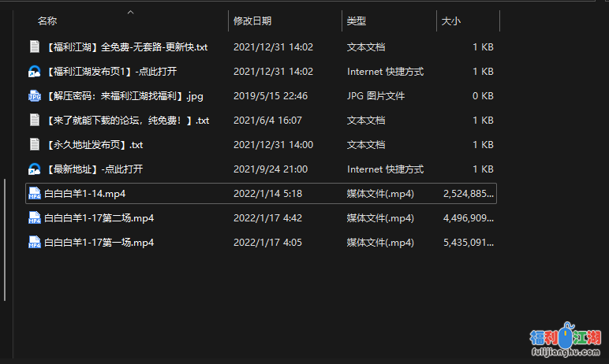Image resolution: width=609 pixels, height=364 pixels.
Task: Click the sort arrow above 名称 column
Action: (x=130, y=12)
